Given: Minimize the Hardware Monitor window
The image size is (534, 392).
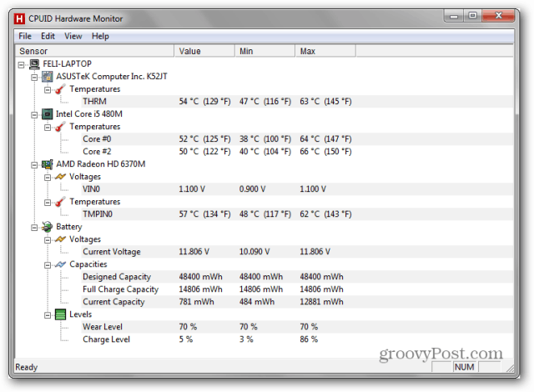Looking at the screenshot, I should coord(454,16).
